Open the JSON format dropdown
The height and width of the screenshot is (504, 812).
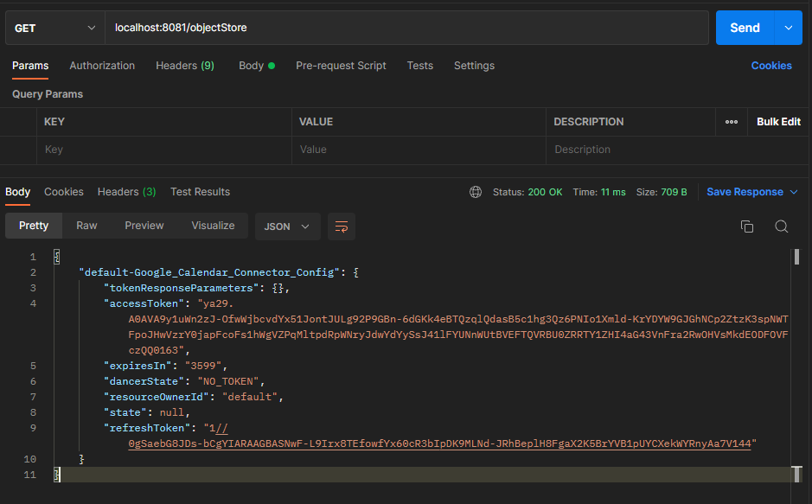click(x=287, y=226)
